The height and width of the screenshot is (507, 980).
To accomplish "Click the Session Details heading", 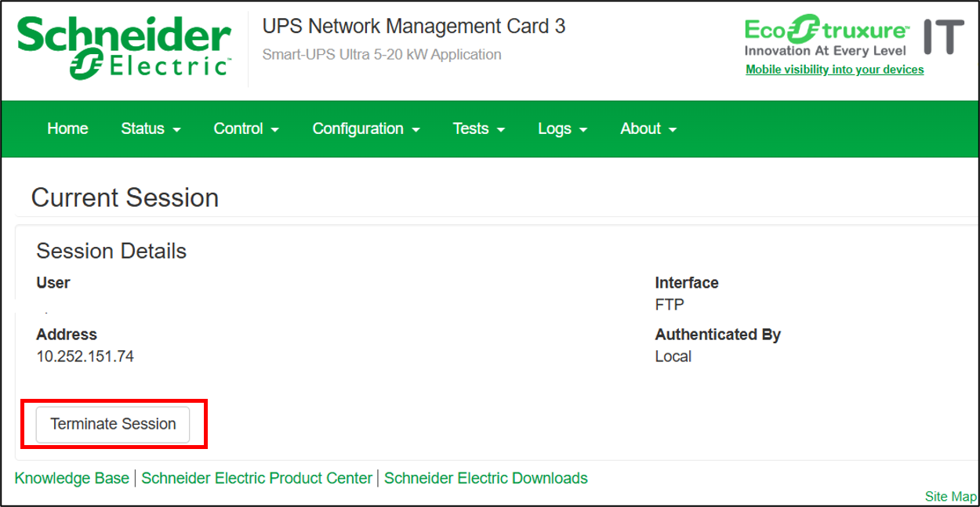I will [x=111, y=251].
